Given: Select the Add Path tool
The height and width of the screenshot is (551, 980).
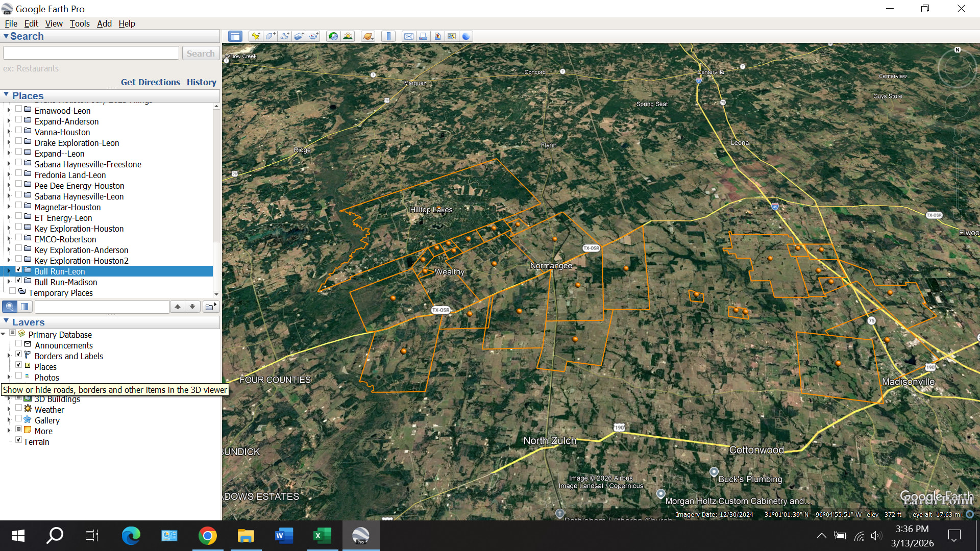Looking at the screenshot, I should (284, 36).
